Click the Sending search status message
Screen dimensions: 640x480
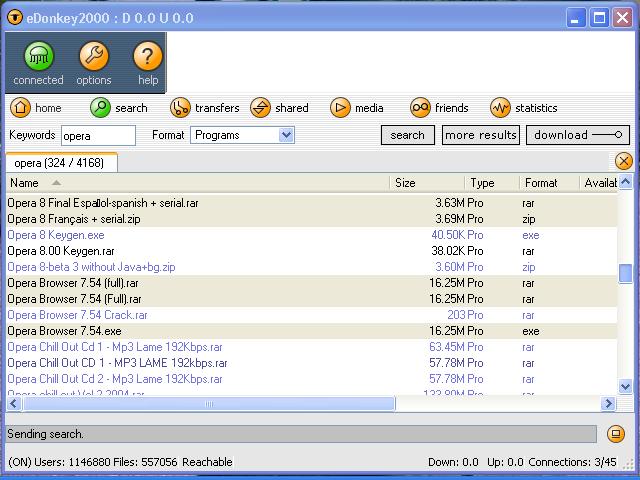45,434
